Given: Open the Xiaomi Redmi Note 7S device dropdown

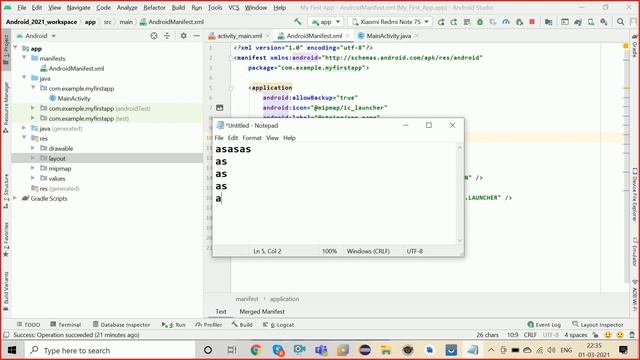Looking at the screenshot, I should pyautogui.click(x=390, y=22).
